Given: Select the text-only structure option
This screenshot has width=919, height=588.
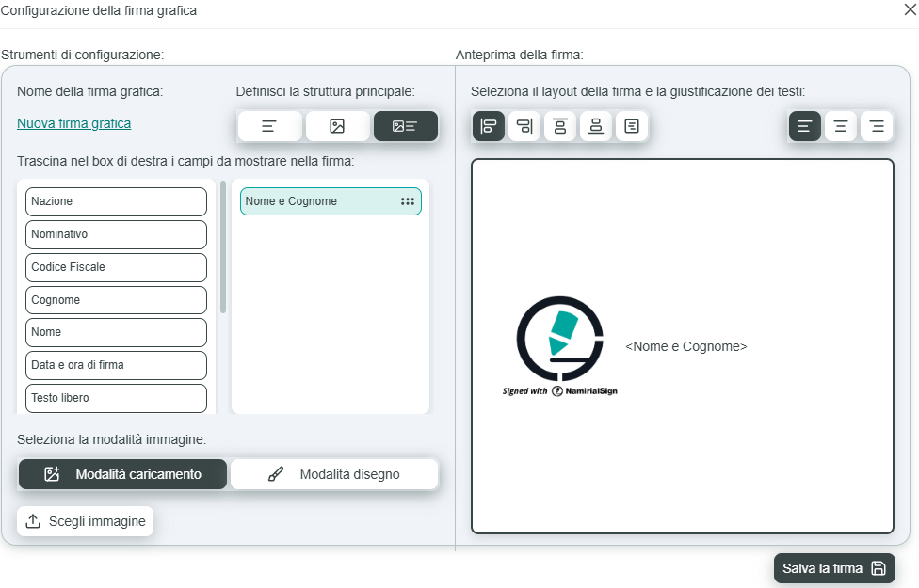Looking at the screenshot, I should click(x=269, y=126).
